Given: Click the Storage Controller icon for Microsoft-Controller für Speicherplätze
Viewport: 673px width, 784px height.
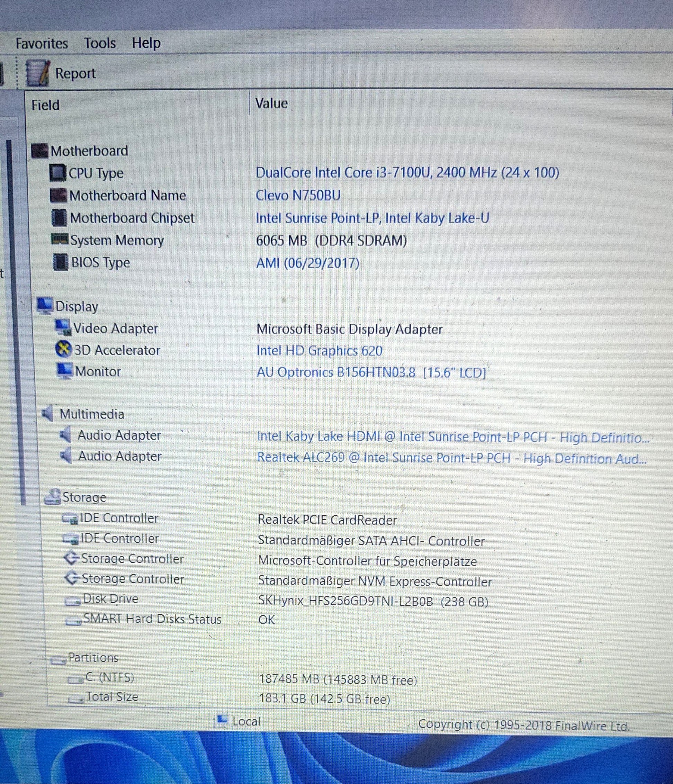Looking at the screenshot, I should 72,558.
